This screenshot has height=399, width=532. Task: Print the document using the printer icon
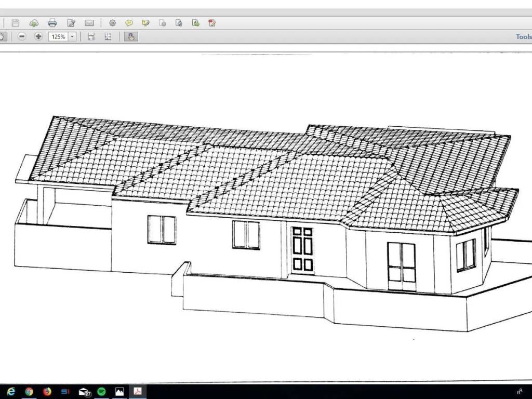[52, 23]
